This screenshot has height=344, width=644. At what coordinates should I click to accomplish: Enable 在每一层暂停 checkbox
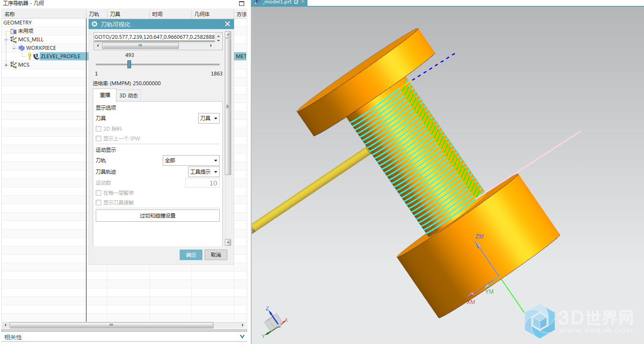coord(98,193)
